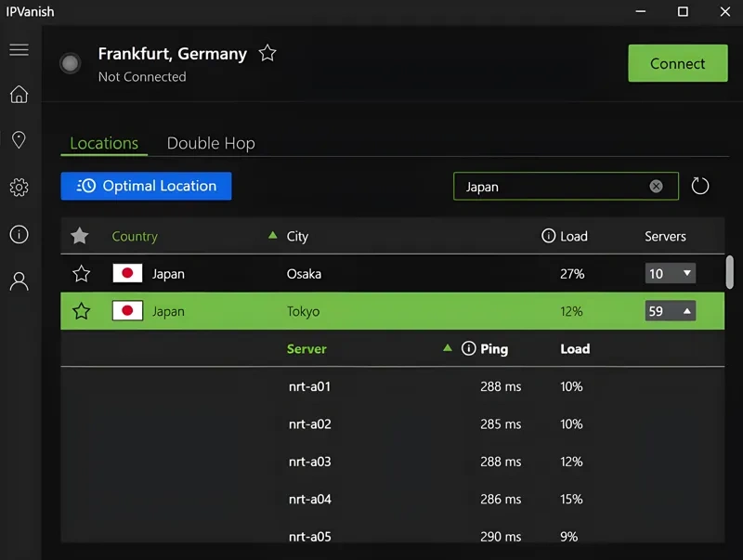Switch to the Double Hop tab
This screenshot has width=743, height=560.
pos(211,143)
